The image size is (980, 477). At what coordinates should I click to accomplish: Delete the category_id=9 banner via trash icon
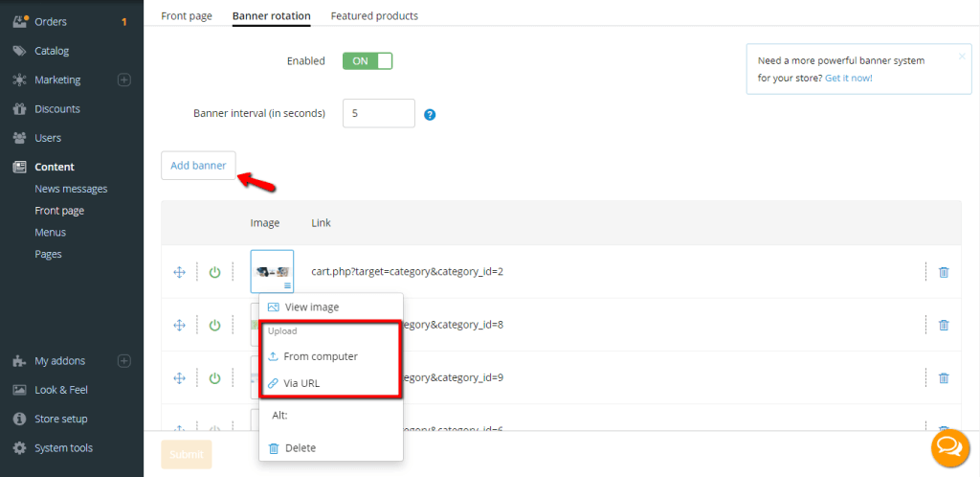[944, 378]
